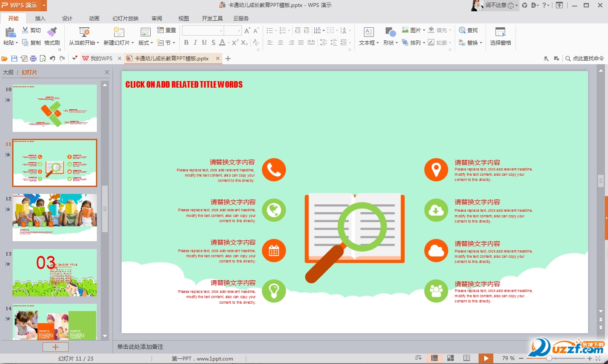Viewport: 608px width, 364px height.
Task: Toggle normal view button in status bar
Action: (434, 358)
